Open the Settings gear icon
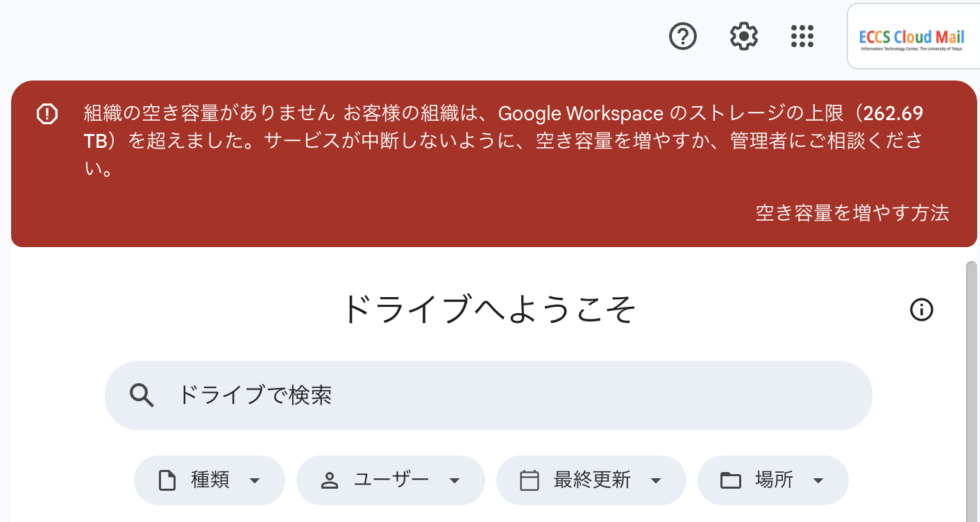This screenshot has width=980, height=522. 743,36
